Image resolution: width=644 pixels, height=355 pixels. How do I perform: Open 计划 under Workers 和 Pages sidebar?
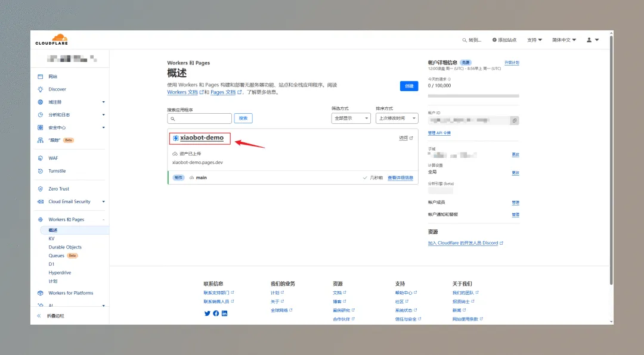tap(53, 281)
